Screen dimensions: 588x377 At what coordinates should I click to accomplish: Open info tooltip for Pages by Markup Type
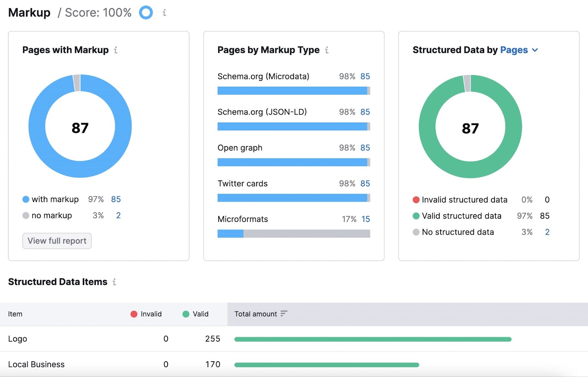(327, 50)
